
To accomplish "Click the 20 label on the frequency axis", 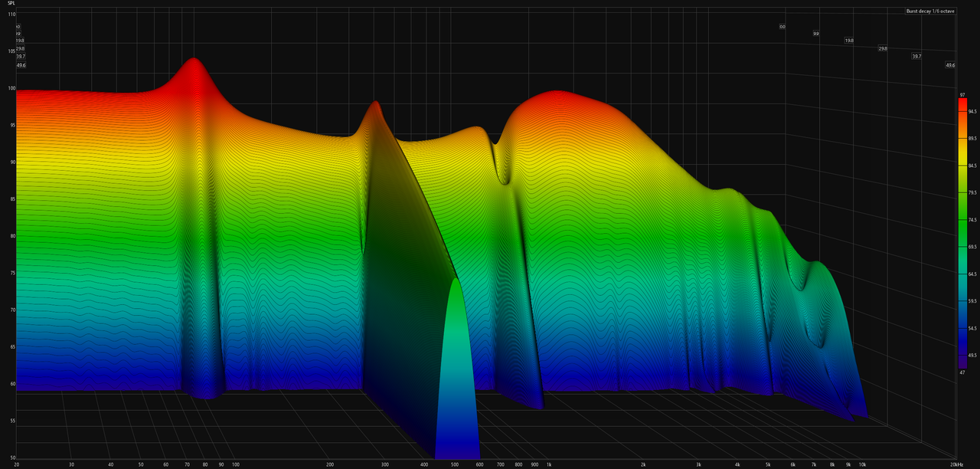I will (17, 464).
